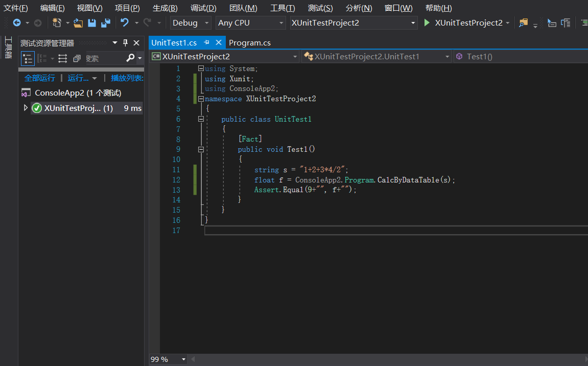The width and height of the screenshot is (588, 366).
Task: Click the greyed Navigate Forward arrow icon
Action: coord(37,23)
